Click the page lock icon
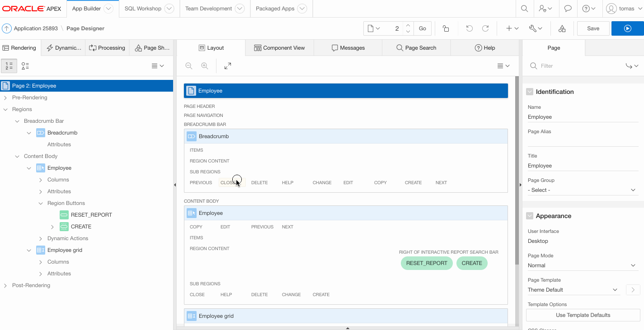 point(446,28)
